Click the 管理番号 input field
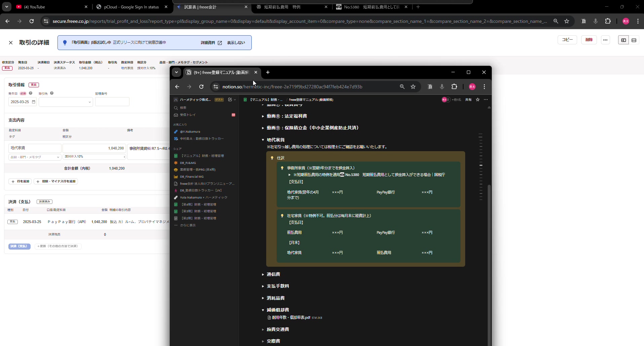The image size is (644, 346). tap(112, 102)
